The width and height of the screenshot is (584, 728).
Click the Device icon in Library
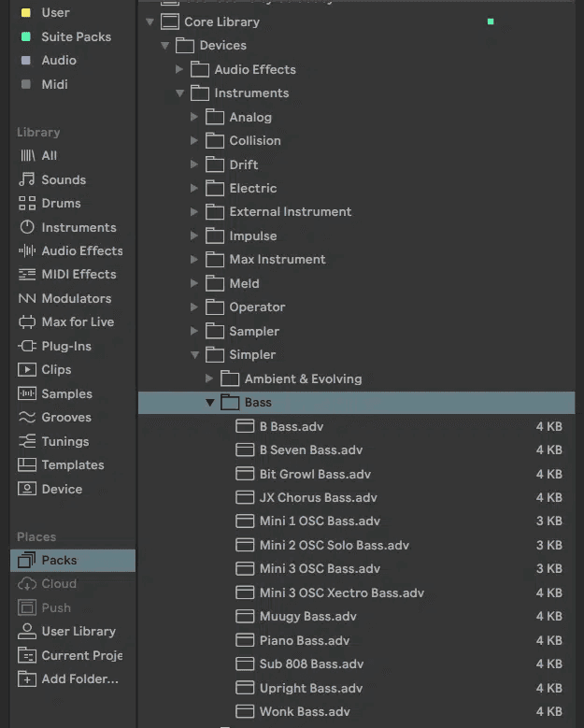pyautogui.click(x=27, y=489)
